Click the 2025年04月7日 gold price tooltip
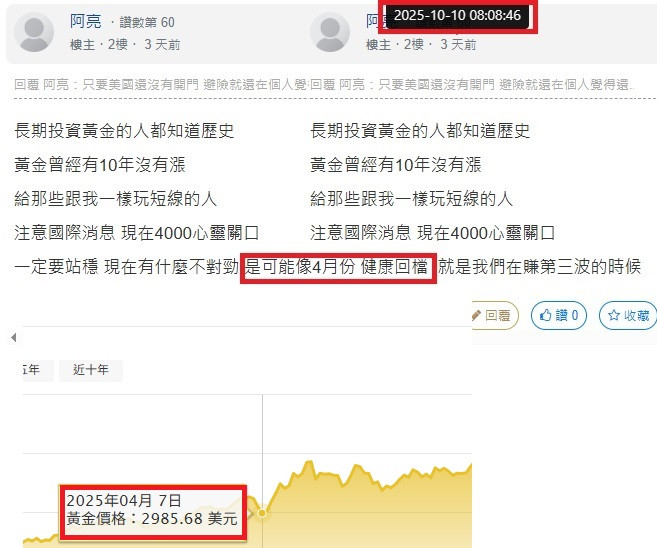The width and height of the screenshot is (657, 548). pyautogui.click(x=153, y=512)
